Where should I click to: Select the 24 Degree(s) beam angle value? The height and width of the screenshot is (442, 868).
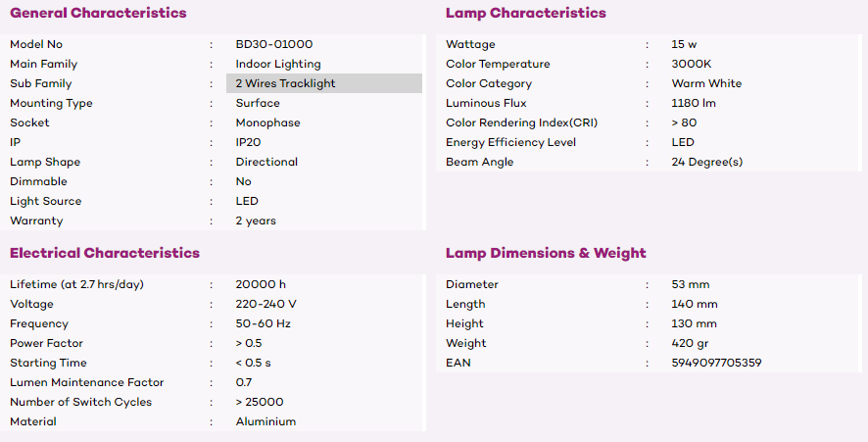click(707, 162)
